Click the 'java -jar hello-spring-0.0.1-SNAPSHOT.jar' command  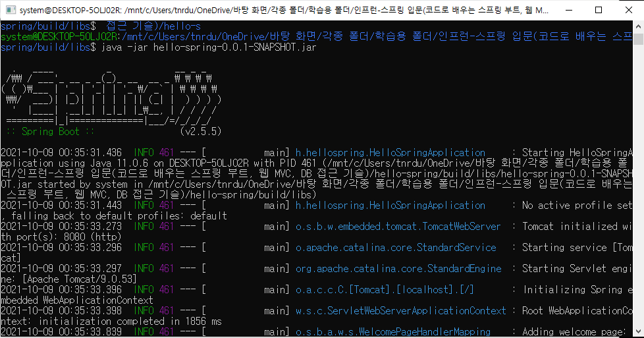coord(209,47)
